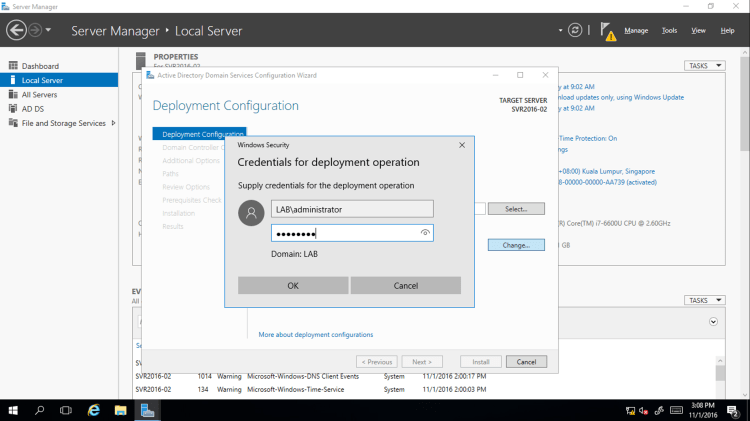Reveal the password with the eye icon
750x421 pixels.
coord(426,233)
